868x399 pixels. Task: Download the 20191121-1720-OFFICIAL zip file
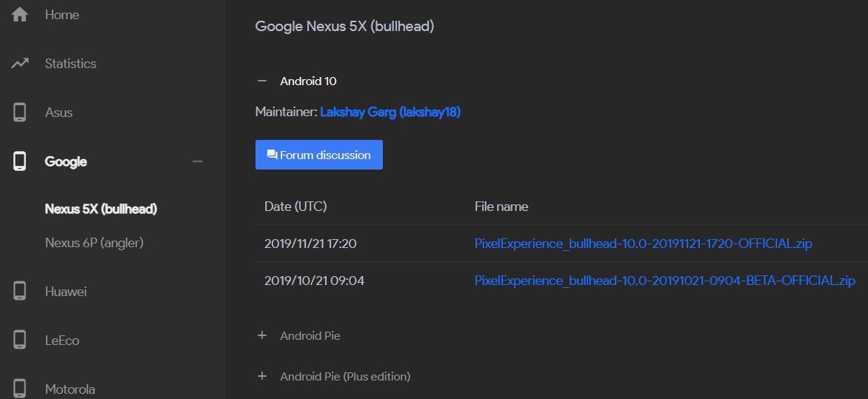pyautogui.click(x=644, y=244)
